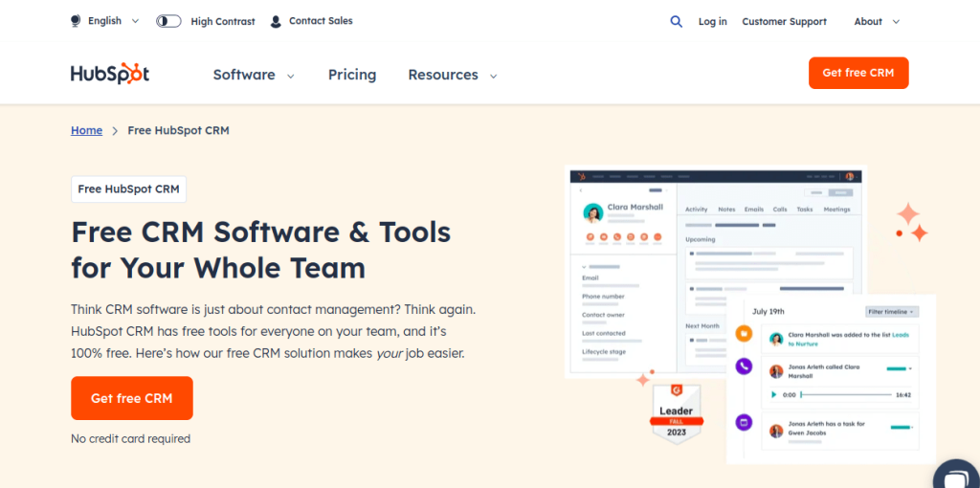
Task: Open the search magnifier icon
Action: pos(677,21)
